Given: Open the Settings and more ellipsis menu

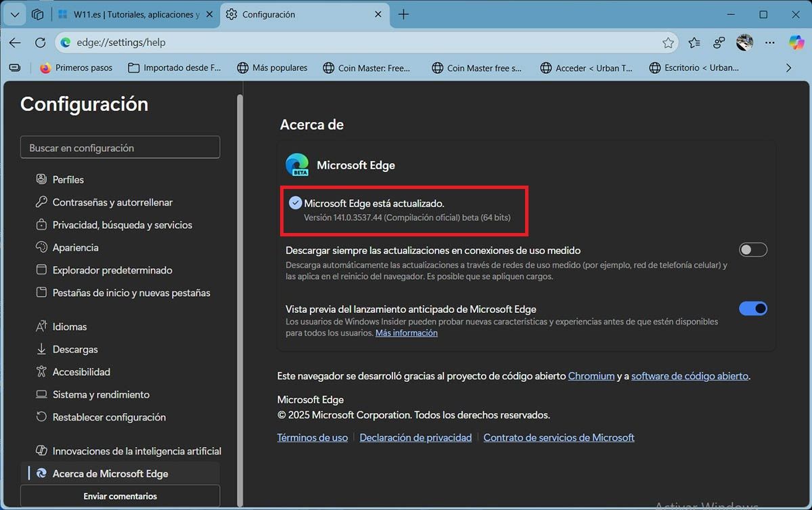Looking at the screenshot, I should 770,43.
